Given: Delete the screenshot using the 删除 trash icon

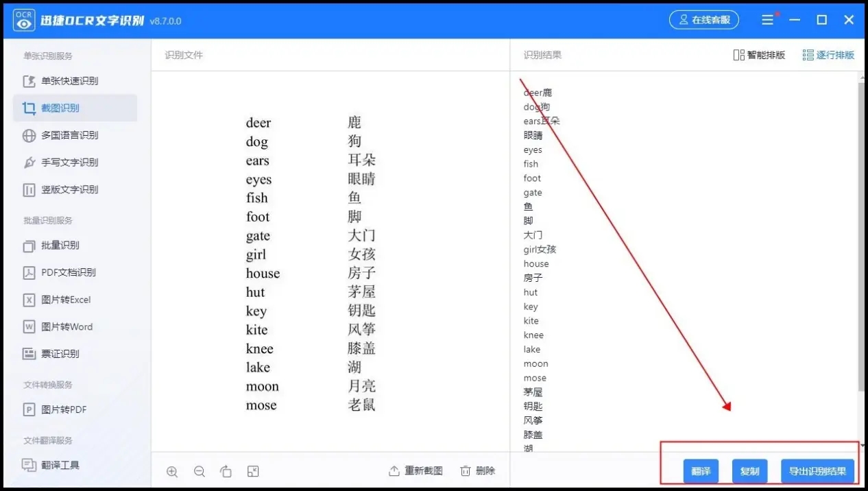Looking at the screenshot, I should click(478, 471).
